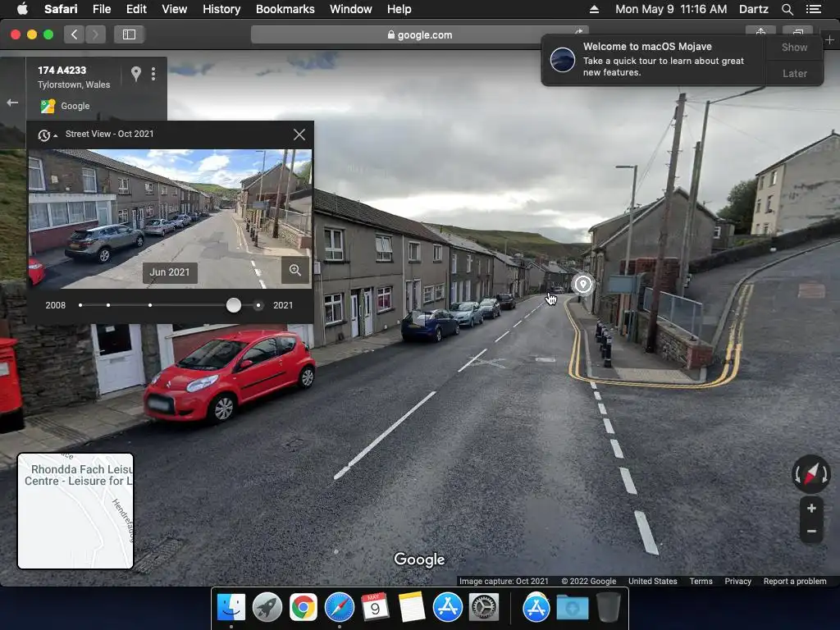The width and height of the screenshot is (840, 630).
Task: Open the Window menu
Action: coord(351,9)
